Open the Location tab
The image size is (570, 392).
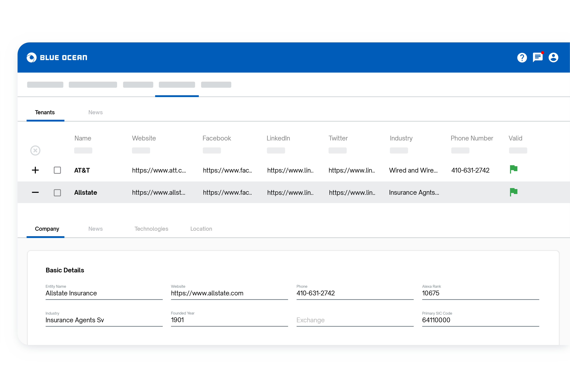pyautogui.click(x=201, y=229)
